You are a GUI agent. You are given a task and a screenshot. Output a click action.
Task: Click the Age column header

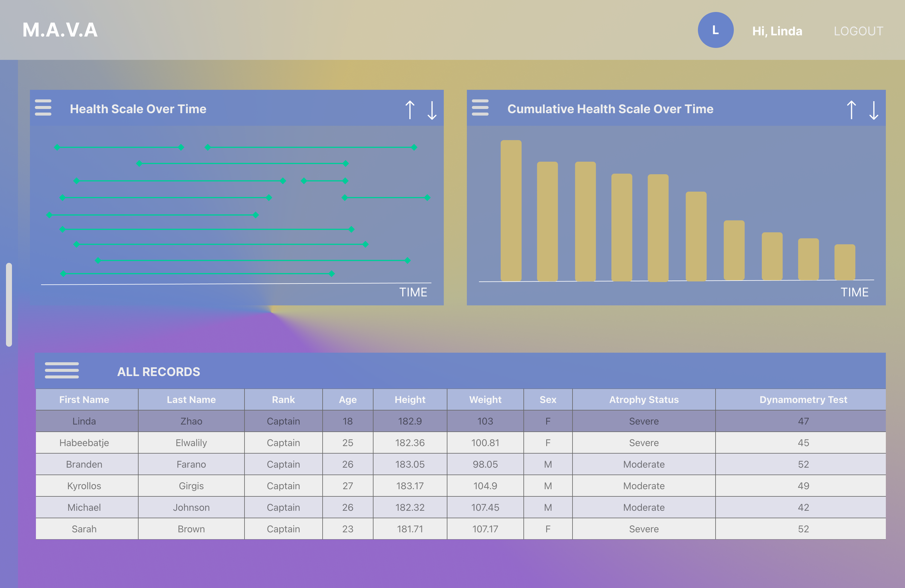347,399
